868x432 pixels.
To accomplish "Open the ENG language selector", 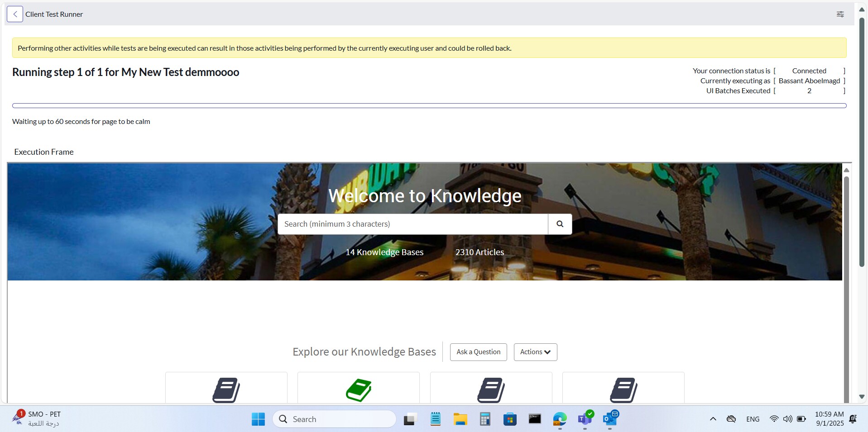I will pos(753,419).
